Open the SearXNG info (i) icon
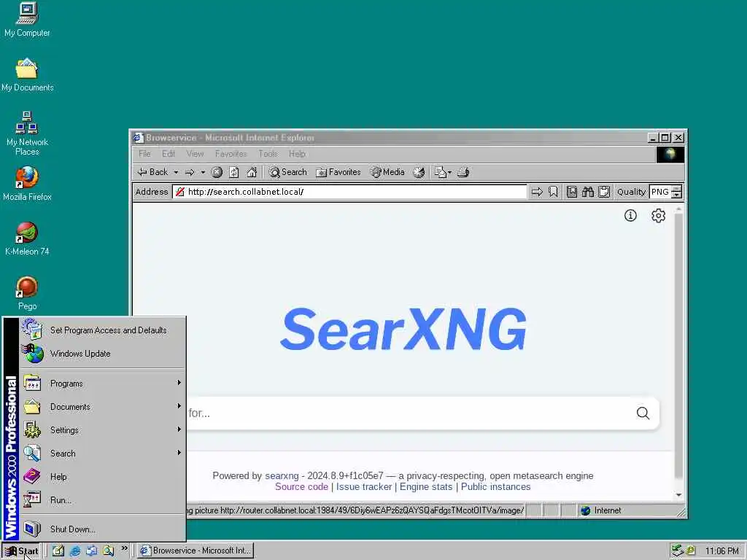 click(630, 216)
